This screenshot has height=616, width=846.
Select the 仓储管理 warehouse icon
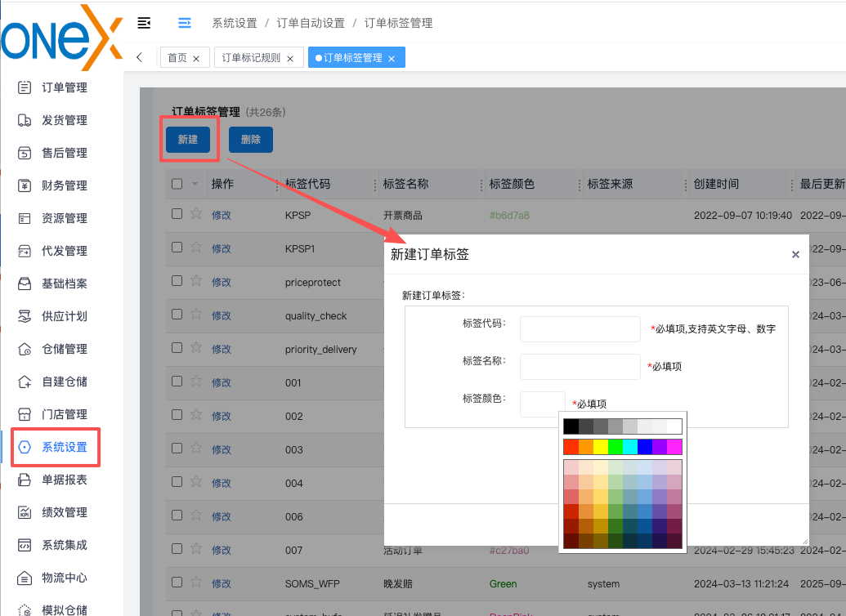point(25,349)
